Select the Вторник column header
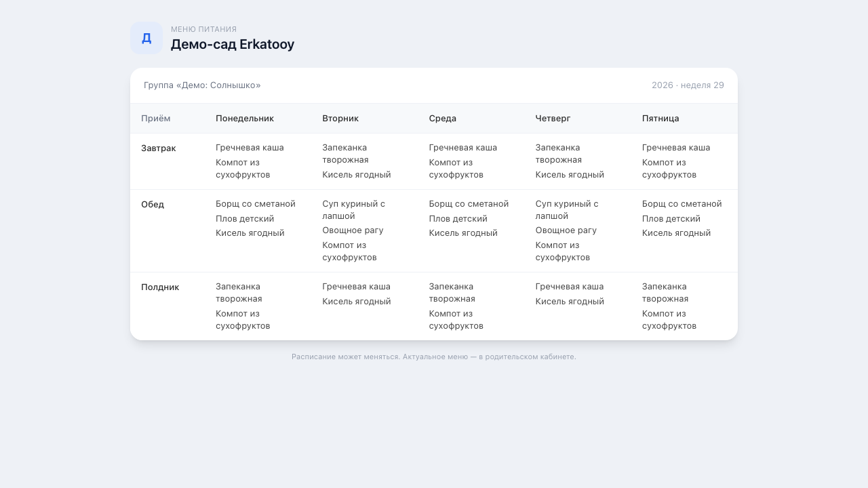Screen dimensions: 868x488 [x=340, y=119]
